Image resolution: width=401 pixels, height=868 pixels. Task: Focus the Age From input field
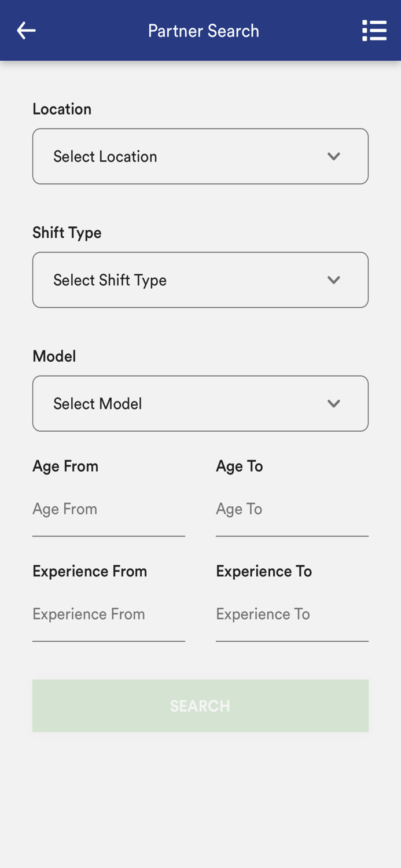[108, 509]
